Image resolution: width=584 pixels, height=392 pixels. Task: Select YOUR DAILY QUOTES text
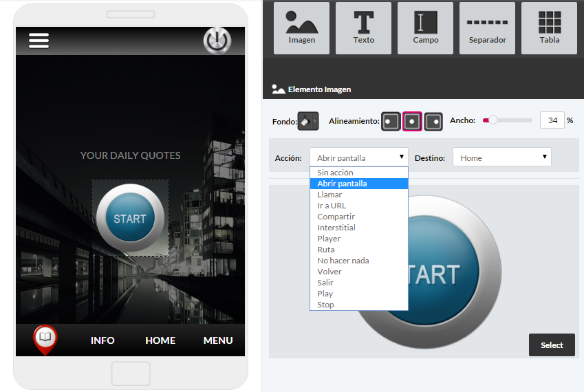coord(131,155)
